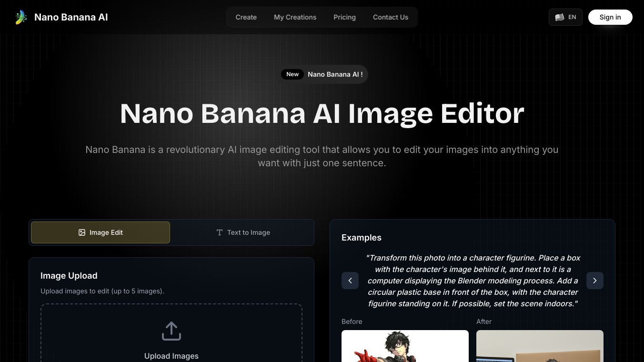Click the example prompt quote text
This screenshot has height=362, width=644.
tap(473, 281)
